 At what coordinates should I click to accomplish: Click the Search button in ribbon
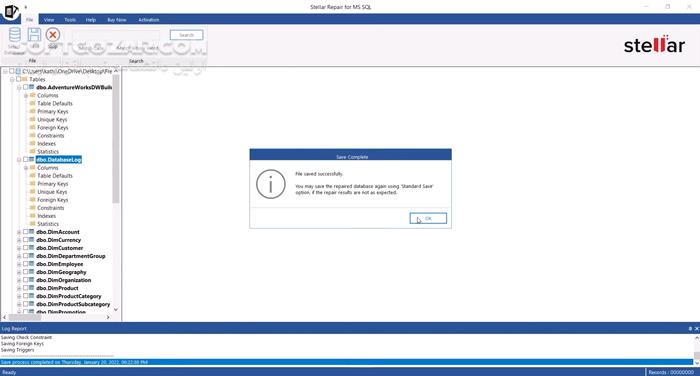tap(187, 35)
